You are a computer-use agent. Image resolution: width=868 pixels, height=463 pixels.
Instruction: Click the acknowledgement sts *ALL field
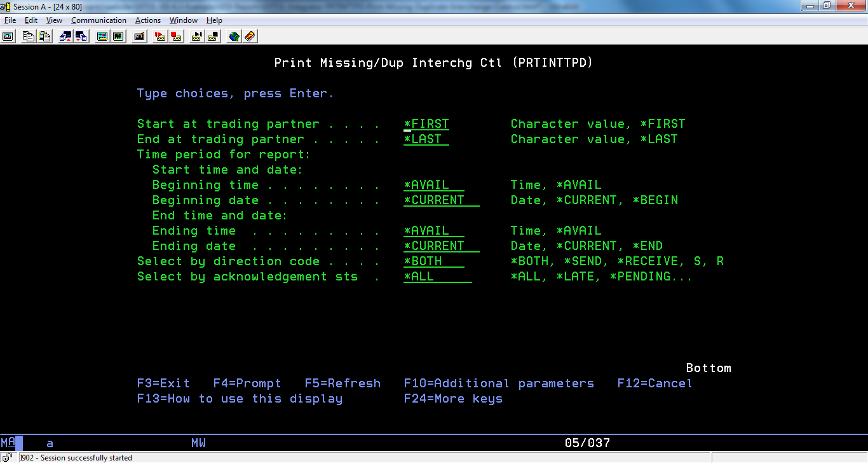(438, 277)
